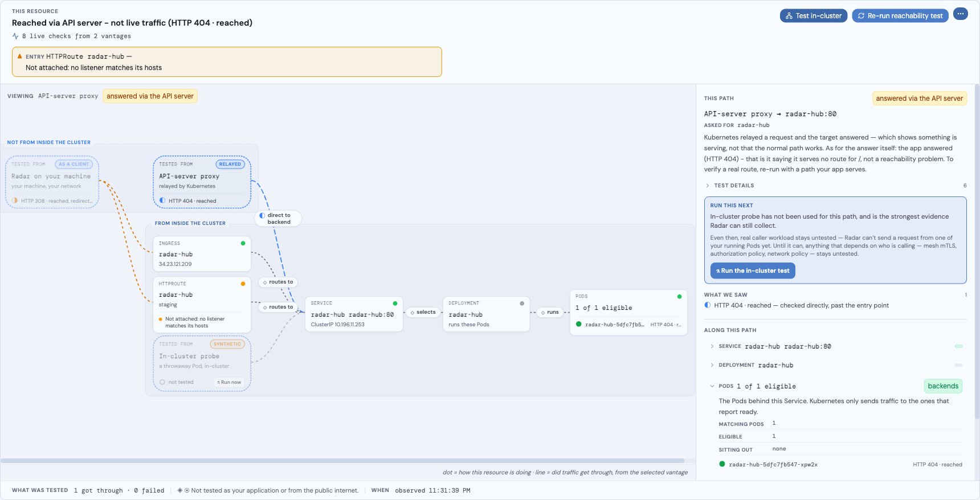Click the live checks pulse icon

click(x=15, y=36)
